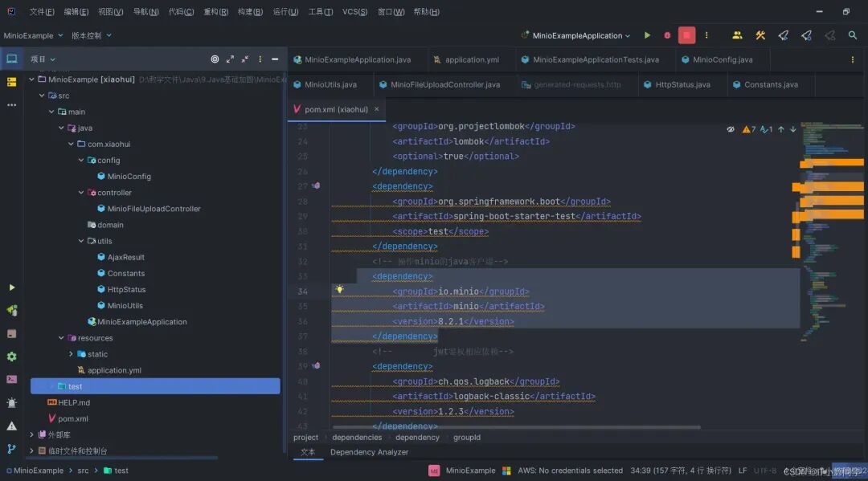Select the test file in the project tree
Image resolution: width=868 pixels, height=481 pixels.
click(74, 385)
